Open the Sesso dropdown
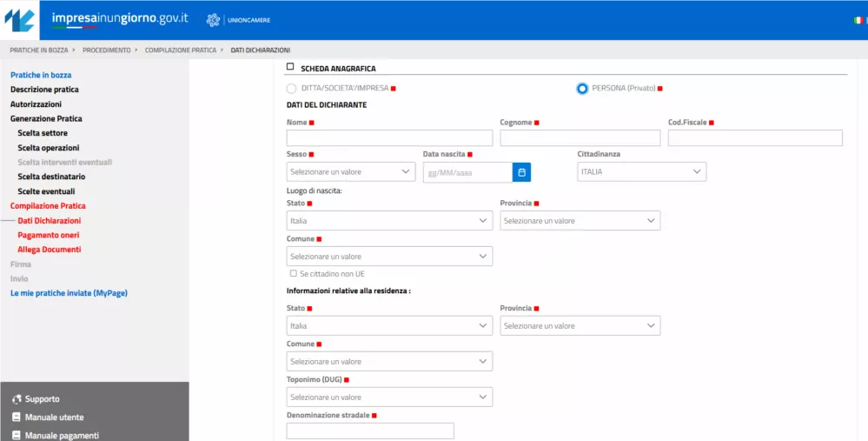The image size is (868, 441). [351, 172]
